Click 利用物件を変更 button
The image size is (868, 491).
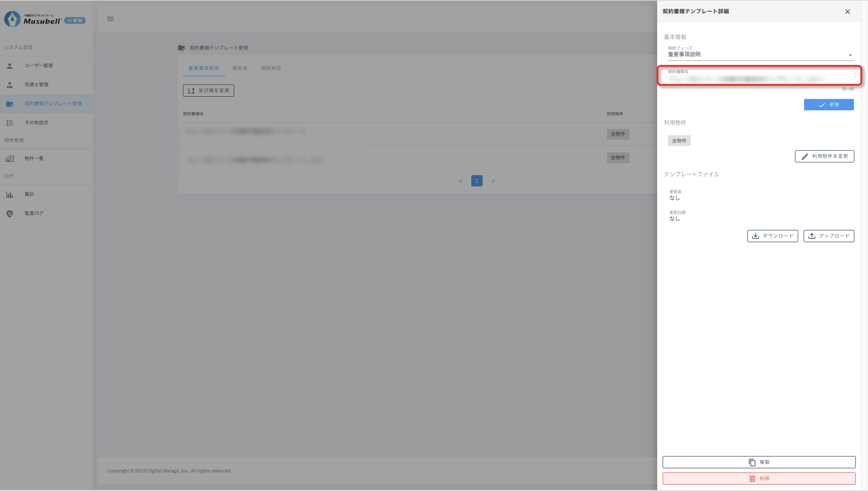pyautogui.click(x=824, y=156)
